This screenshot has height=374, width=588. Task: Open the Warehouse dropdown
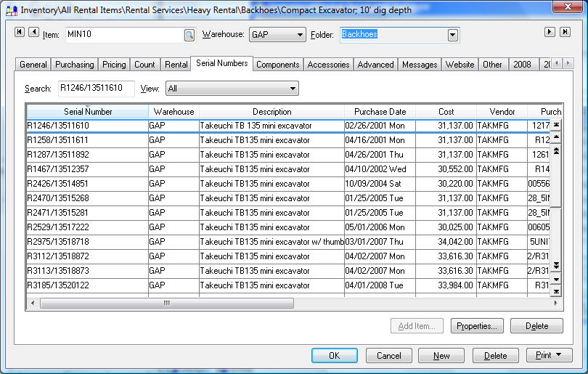pyautogui.click(x=300, y=35)
